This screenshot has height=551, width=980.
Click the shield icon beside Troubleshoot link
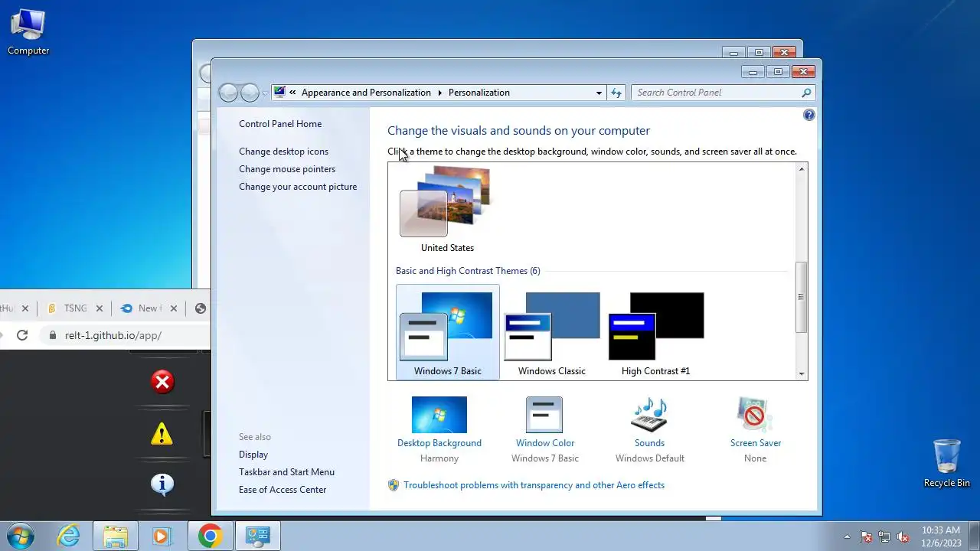click(394, 485)
